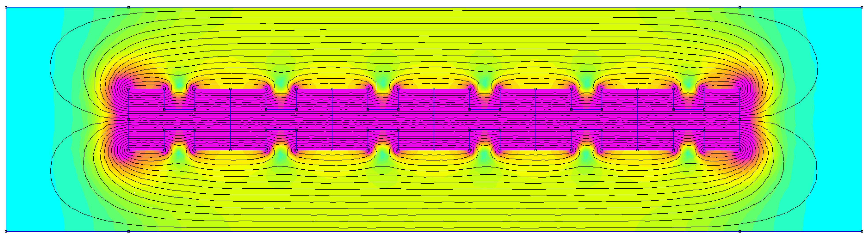This screenshot has height=238, width=868.
Task: Select midpoint node of the leftmost vertical blue line
Action: coord(128,119)
